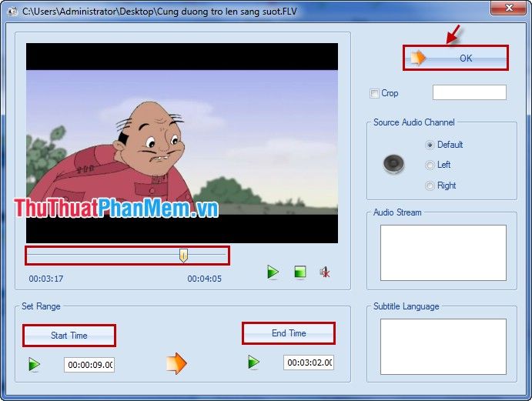
Task: Click the video seek slider handle
Action: point(183,256)
